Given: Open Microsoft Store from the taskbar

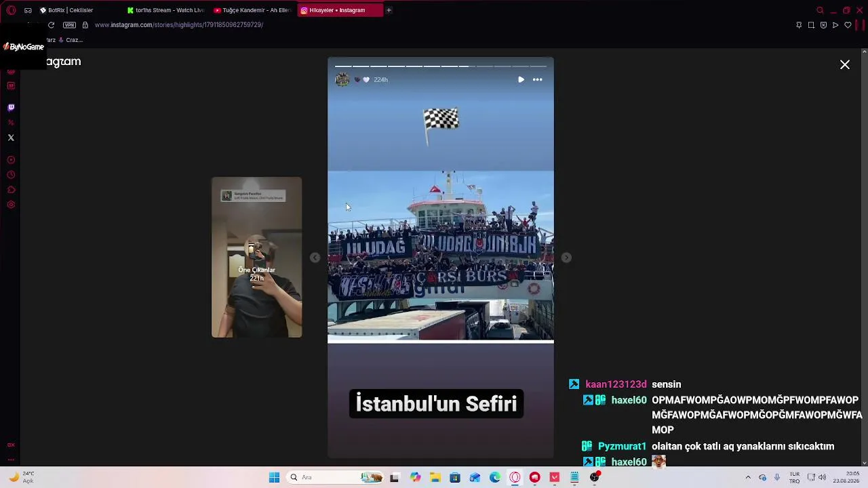Looking at the screenshot, I should [x=455, y=477].
